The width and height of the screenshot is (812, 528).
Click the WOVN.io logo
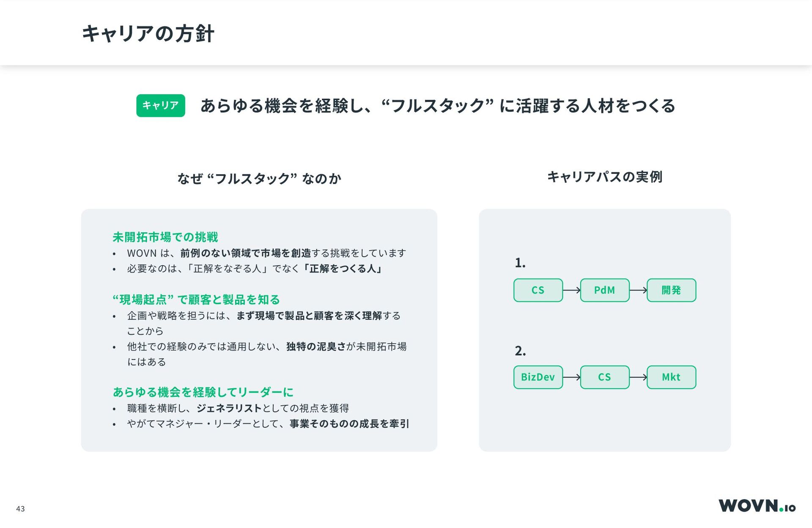pyautogui.click(x=757, y=506)
